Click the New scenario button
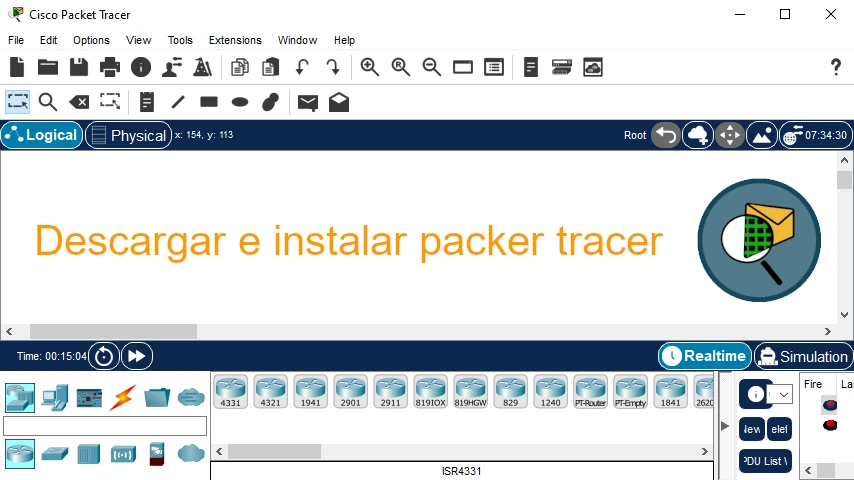Viewport: 854px width, 480px height. (752, 429)
